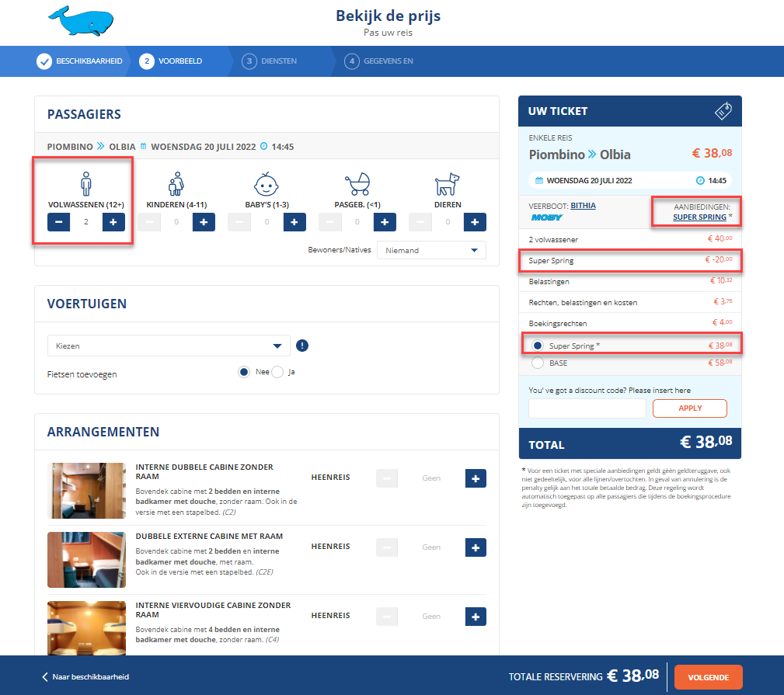
Task: Decrease adult passengers with minus button
Action: pyautogui.click(x=59, y=222)
